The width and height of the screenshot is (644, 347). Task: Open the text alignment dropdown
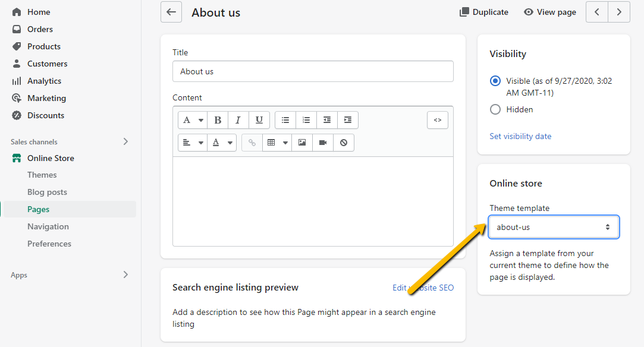[x=192, y=143]
